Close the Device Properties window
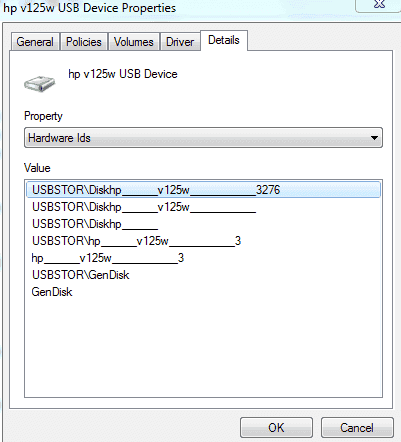Screen dimensions: 401x442 tap(379, 5)
